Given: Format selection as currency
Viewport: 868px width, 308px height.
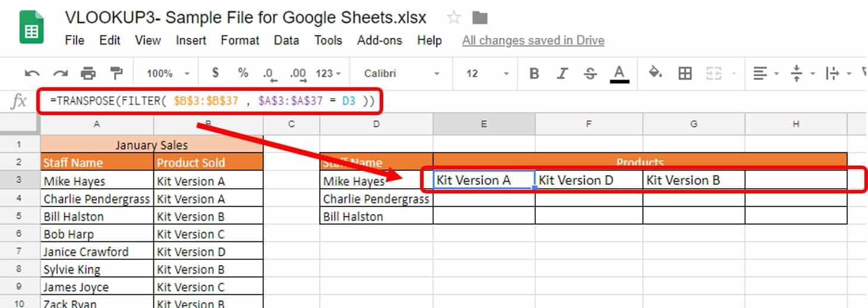Looking at the screenshot, I should [x=215, y=73].
